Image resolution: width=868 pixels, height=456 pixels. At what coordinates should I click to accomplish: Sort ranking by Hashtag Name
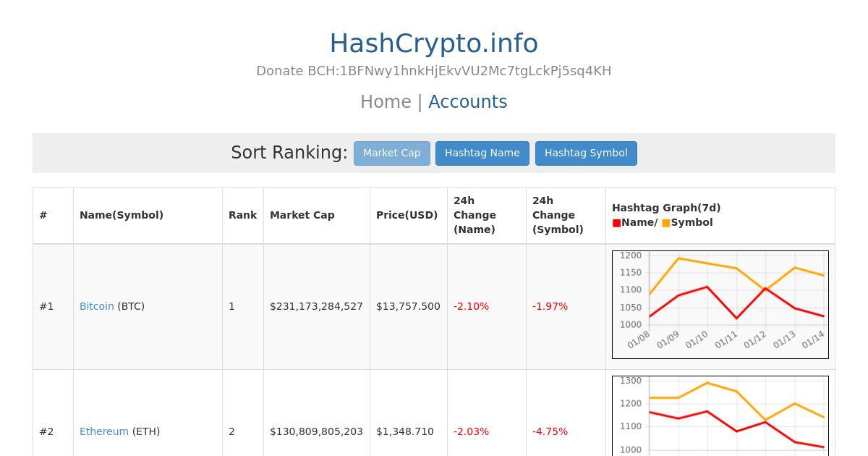(x=482, y=153)
